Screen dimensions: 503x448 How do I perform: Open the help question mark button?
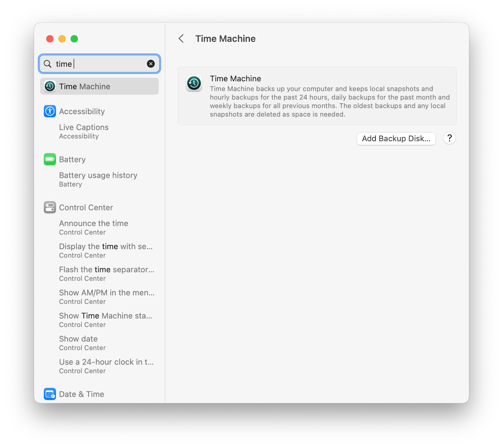coord(449,138)
